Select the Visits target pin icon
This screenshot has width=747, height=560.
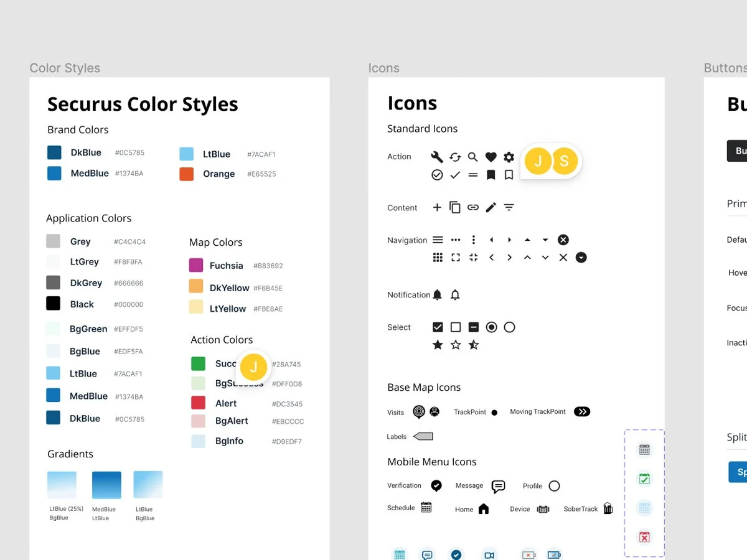(419, 411)
